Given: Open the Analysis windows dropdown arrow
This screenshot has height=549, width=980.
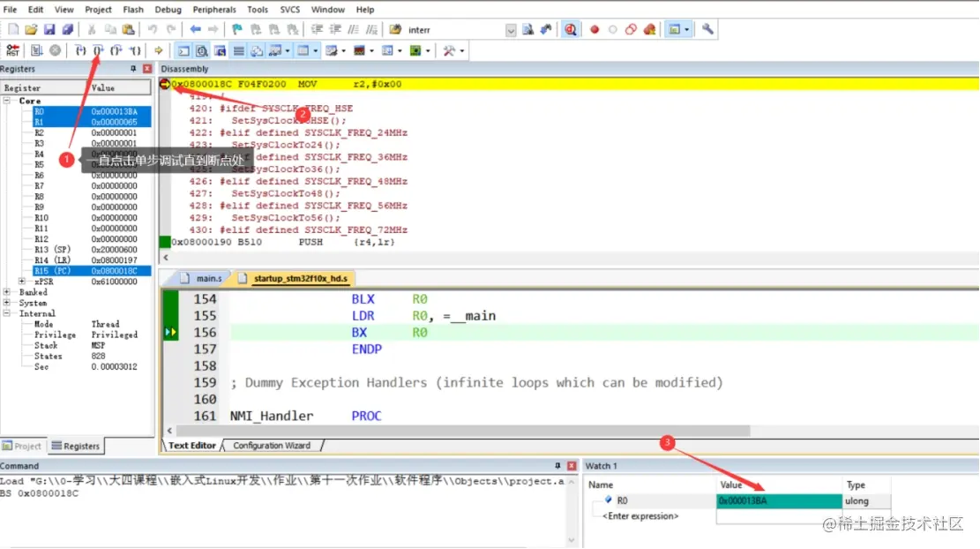Looking at the screenshot, I should click(x=371, y=50).
